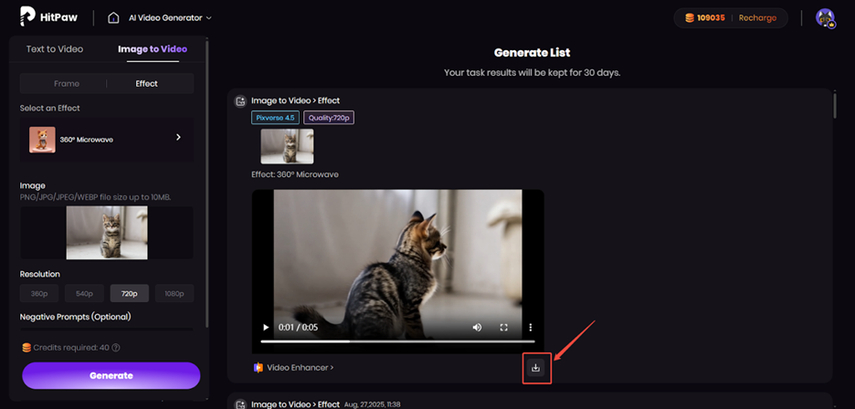Image resolution: width=855 pixels, height=409 pixels.
Task: Switch to Text to Video tab
Action: point(54,49)
